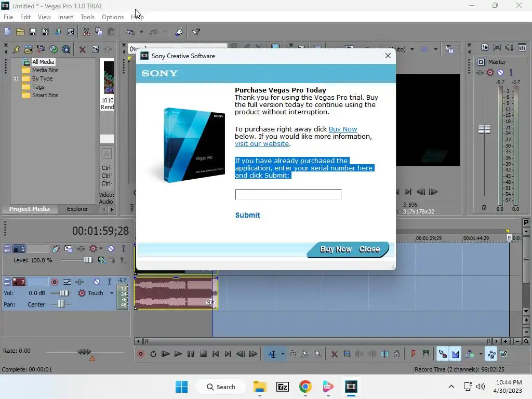This screenshot has width=532, height=399.
Task: Click the Open folder toolbar icon
Action: coord(20,32)
